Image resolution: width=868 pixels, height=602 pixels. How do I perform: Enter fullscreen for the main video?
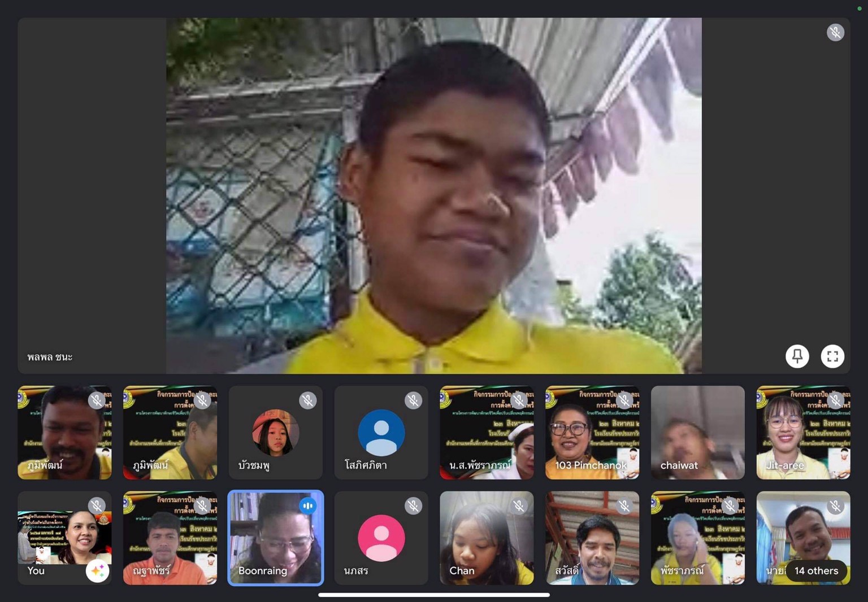click(x=832, y=356)
